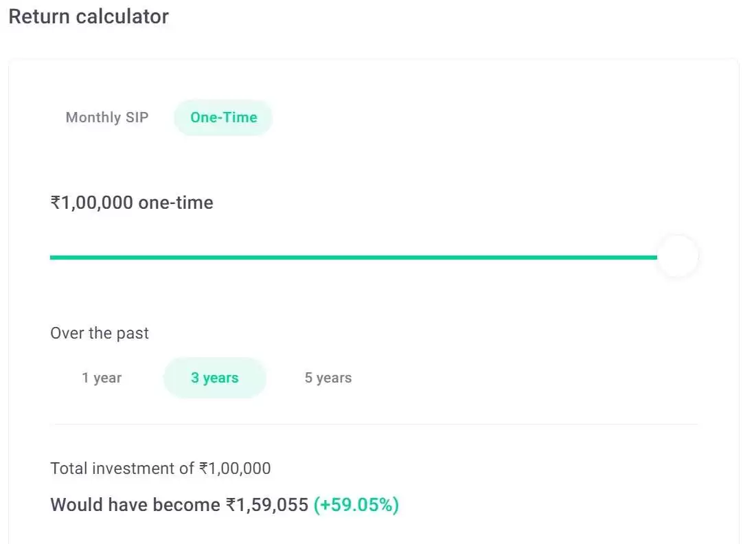Click the Return calculator heading
This screenshot has width=756, height=544.
point(88,16)
